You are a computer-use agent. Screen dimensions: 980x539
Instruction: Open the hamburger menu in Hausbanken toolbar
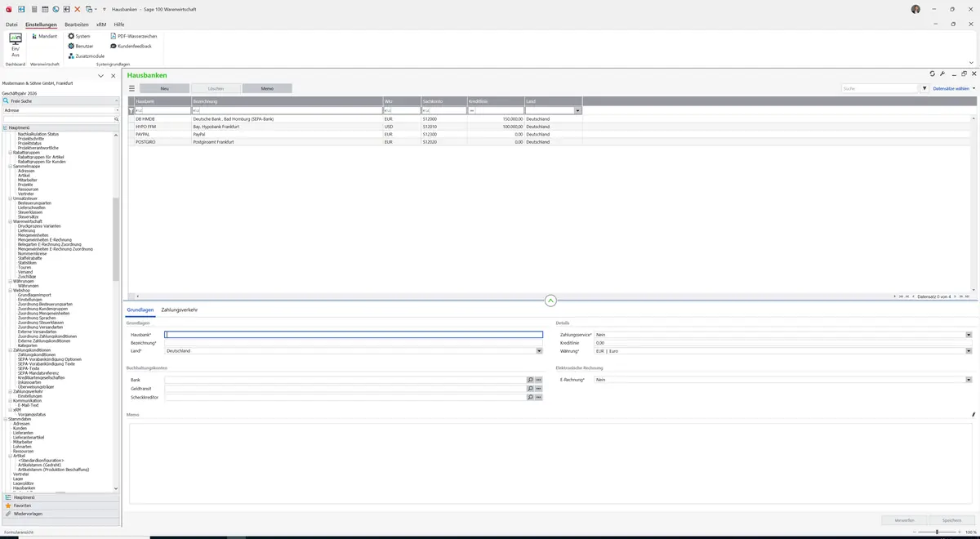[x=131, y=88]
